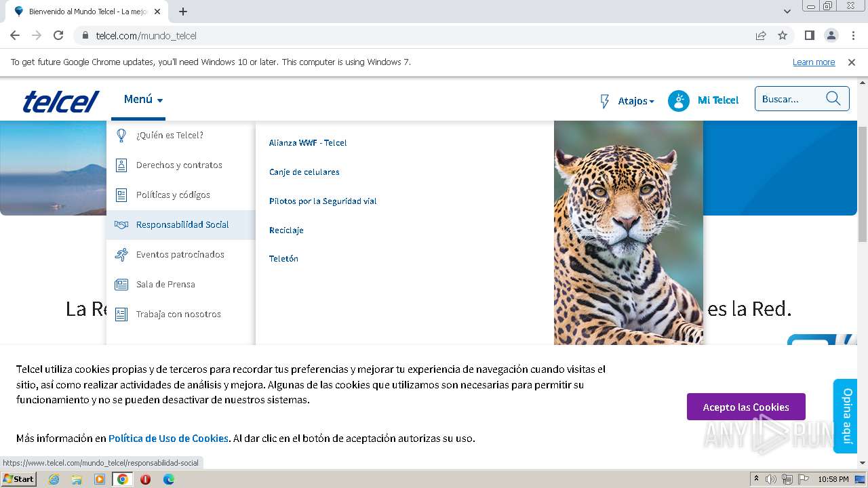Open Microsoft Edge from the taskbar
The image size is (868, 488).
click(168, 479)
